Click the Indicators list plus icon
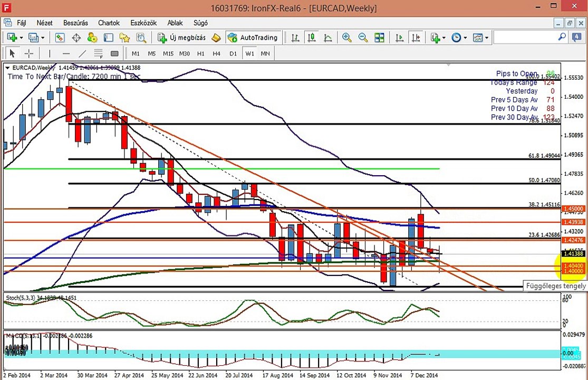The width and height of the screenshot is (588, 380). tap(435, 37)
